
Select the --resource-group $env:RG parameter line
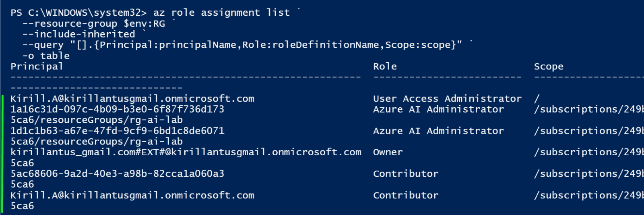(94, 24)
